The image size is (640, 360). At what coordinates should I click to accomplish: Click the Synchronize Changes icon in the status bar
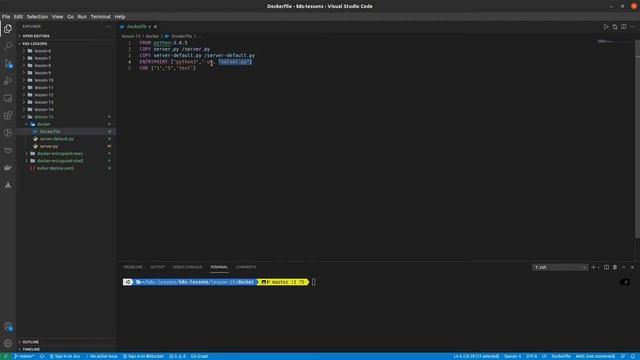[42, 356]
